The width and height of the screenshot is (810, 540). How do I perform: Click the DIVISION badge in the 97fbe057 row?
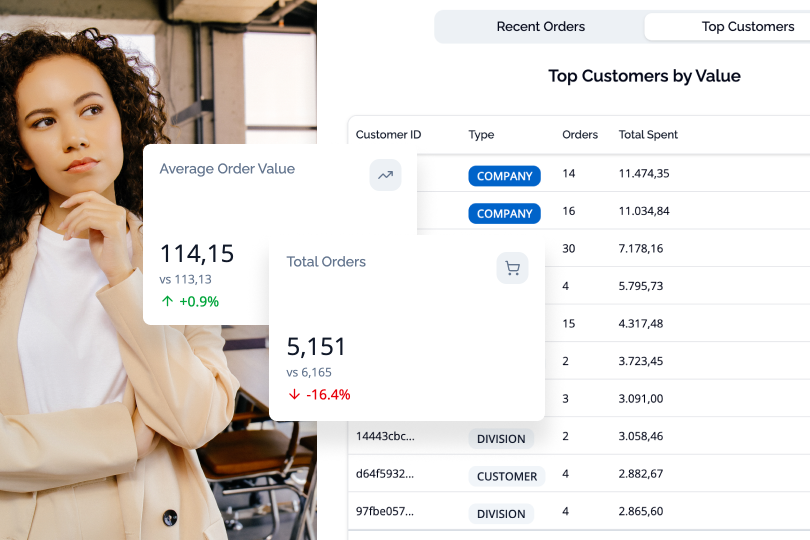tap(501, 514)
